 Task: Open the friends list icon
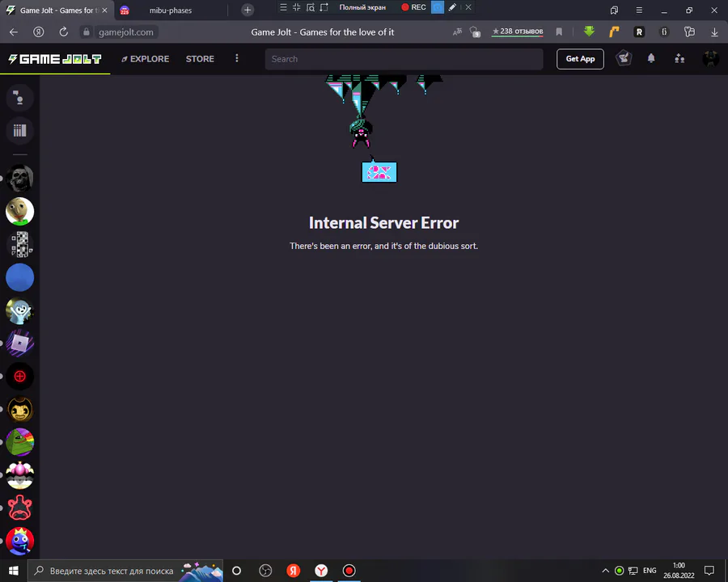point(679,58)
